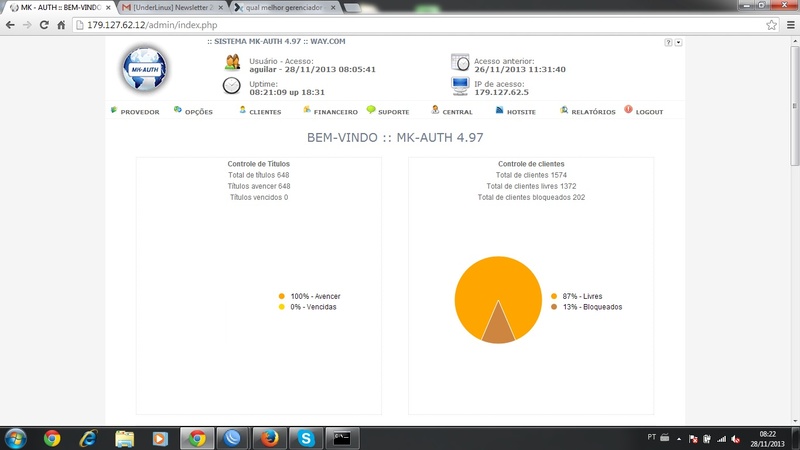Bookmark the page with the star icon

(771, 25)
